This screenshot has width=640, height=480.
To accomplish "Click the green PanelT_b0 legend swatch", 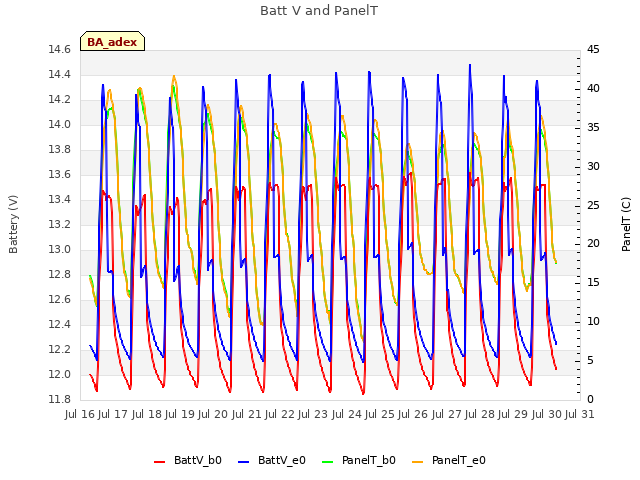I will tap(327, 462).
